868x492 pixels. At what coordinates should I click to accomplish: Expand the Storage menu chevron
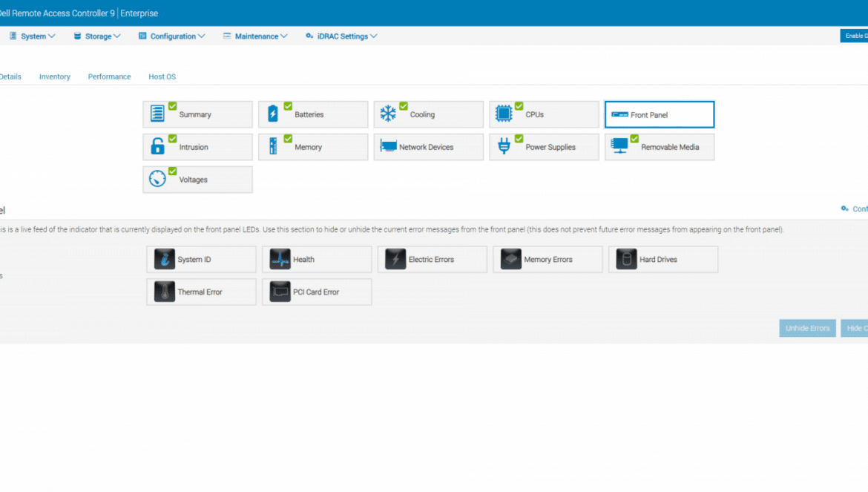116,36
